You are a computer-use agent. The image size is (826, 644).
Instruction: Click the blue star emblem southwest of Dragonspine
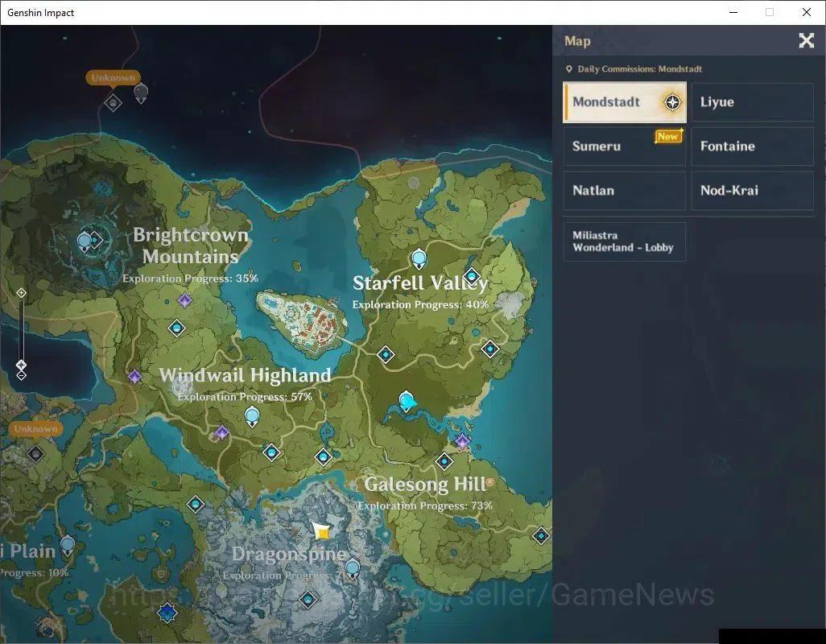click(x=167, y=613)
